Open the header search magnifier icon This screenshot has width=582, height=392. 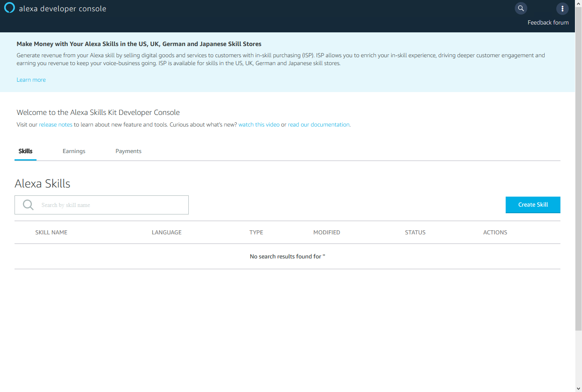coord(521,8)
